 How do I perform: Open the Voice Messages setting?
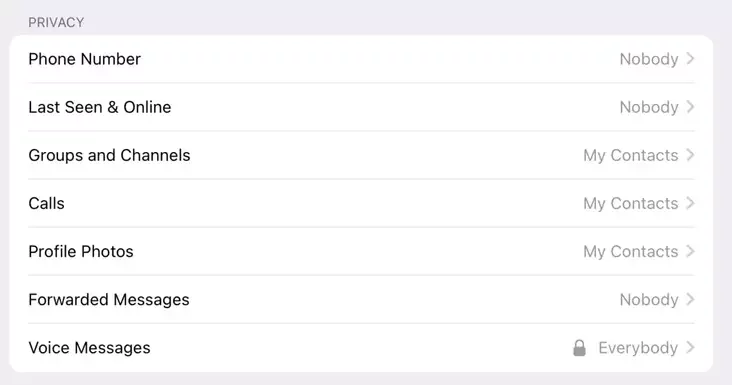pyautogui.click(x=361, y=348)
